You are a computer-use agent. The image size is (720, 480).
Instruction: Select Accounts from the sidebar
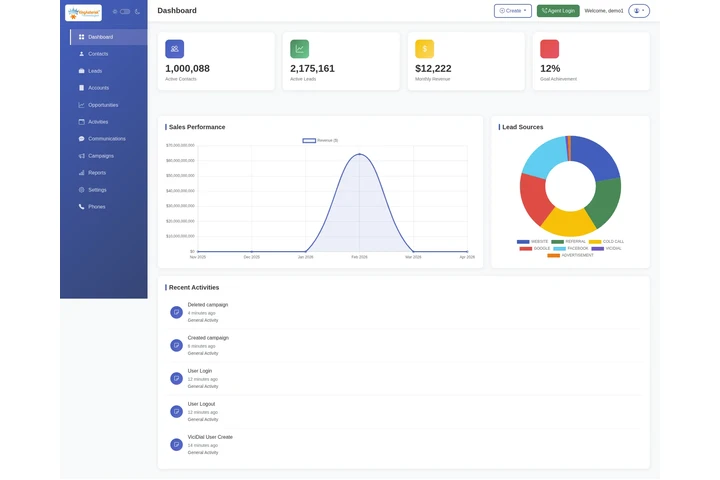(98, 88)
